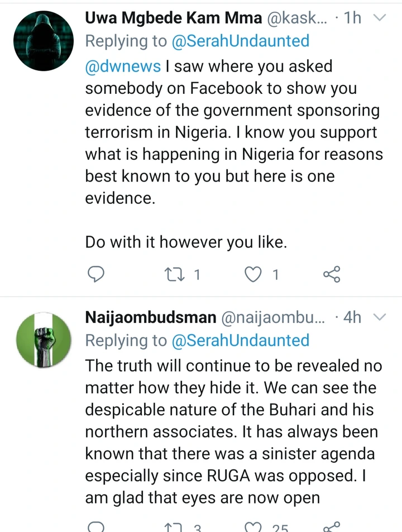
Task: Tap the @naijaombu... username handle
Action: point(273,317)
